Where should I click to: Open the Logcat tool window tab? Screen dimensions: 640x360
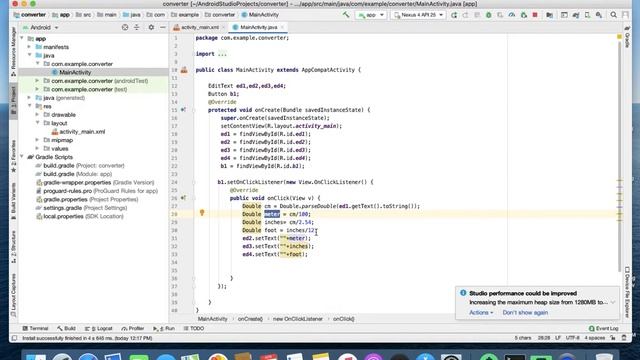point(98,328)
